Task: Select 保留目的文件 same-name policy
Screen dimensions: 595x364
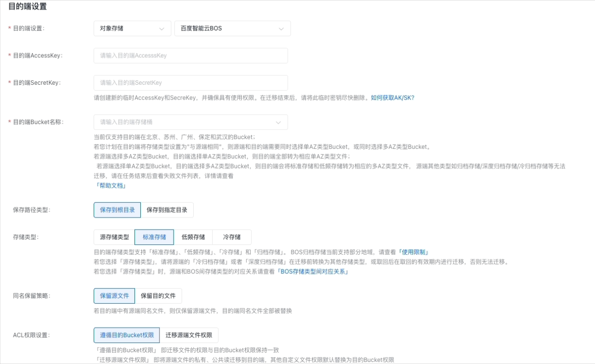Action: pos(158,296)
